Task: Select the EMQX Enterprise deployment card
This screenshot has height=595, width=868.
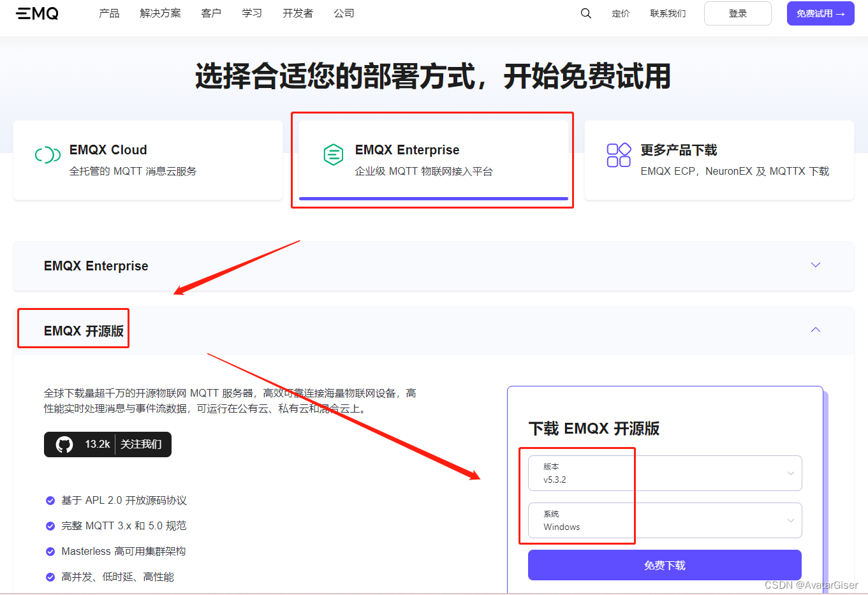Action: (434, 160)
